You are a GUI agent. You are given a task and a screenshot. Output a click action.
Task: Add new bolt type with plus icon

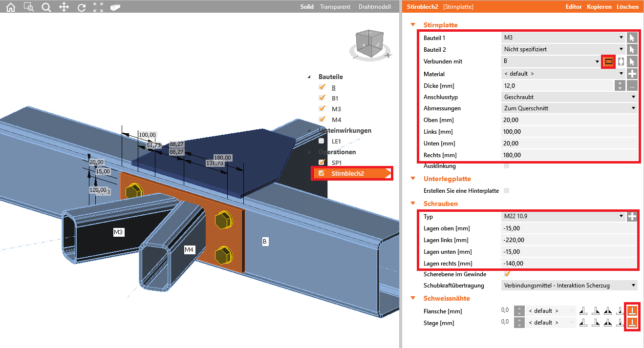point(632,217)
